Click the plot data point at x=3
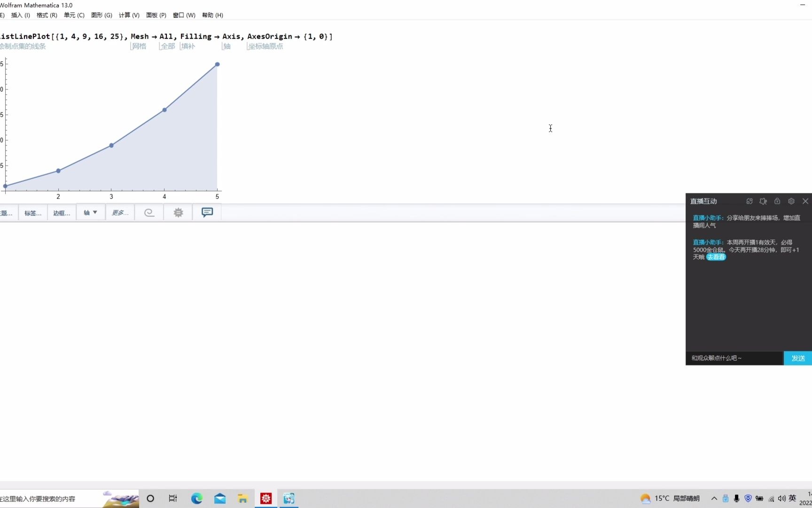This screenshot has height=508, width=812. click(111, 145)
